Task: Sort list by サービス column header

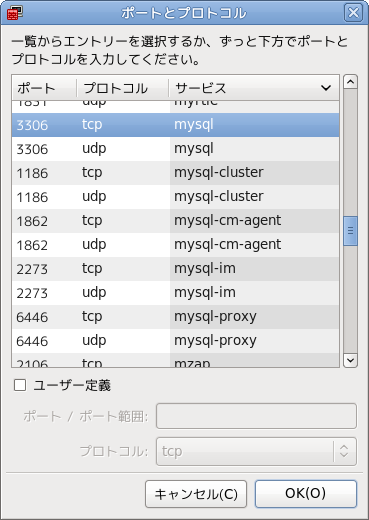Action: 254,88
